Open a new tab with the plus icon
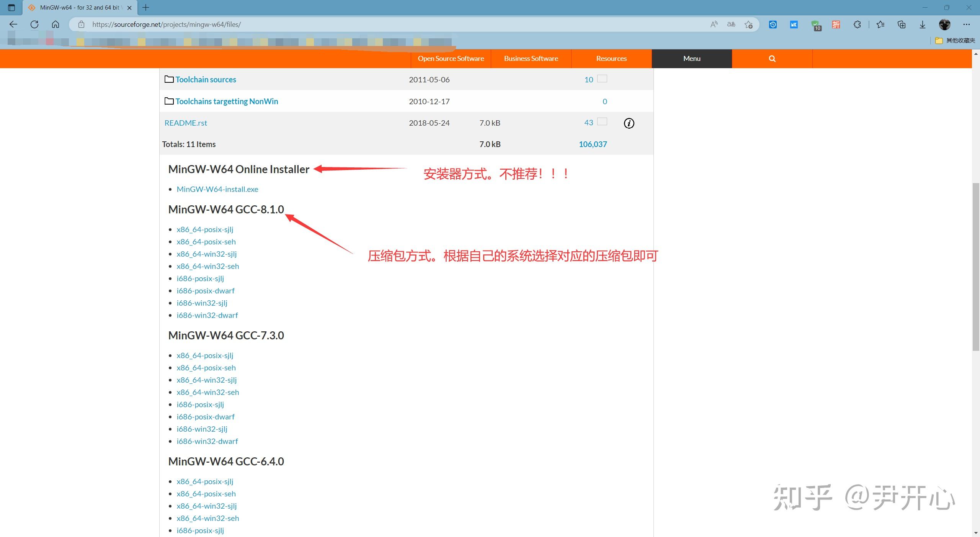 tap(146, 7)
